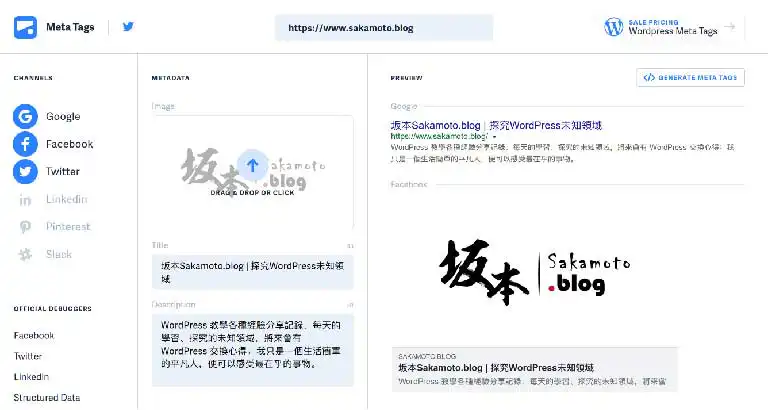Open the Twitter official debugger link
This screenshot has height=410, width=768.
coord(28,356)
